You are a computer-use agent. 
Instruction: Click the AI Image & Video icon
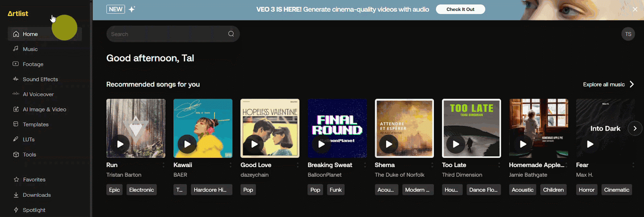point(16,109)
